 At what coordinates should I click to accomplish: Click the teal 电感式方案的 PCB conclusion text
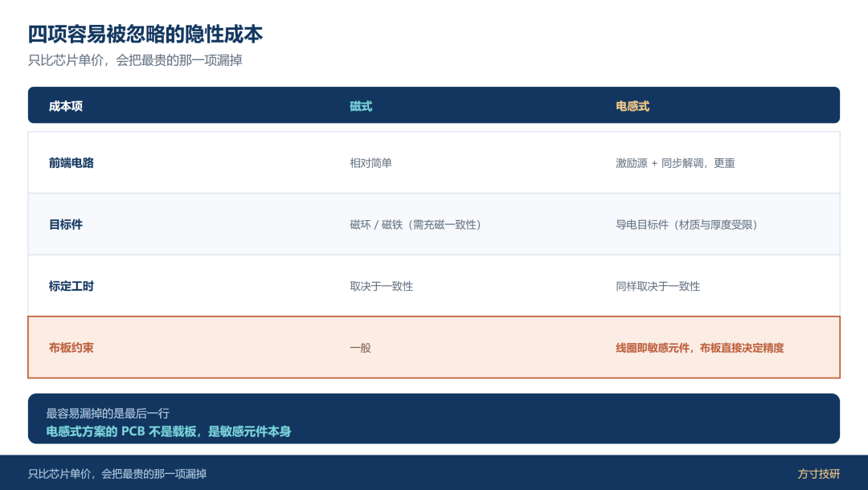(x=168, y=431)
